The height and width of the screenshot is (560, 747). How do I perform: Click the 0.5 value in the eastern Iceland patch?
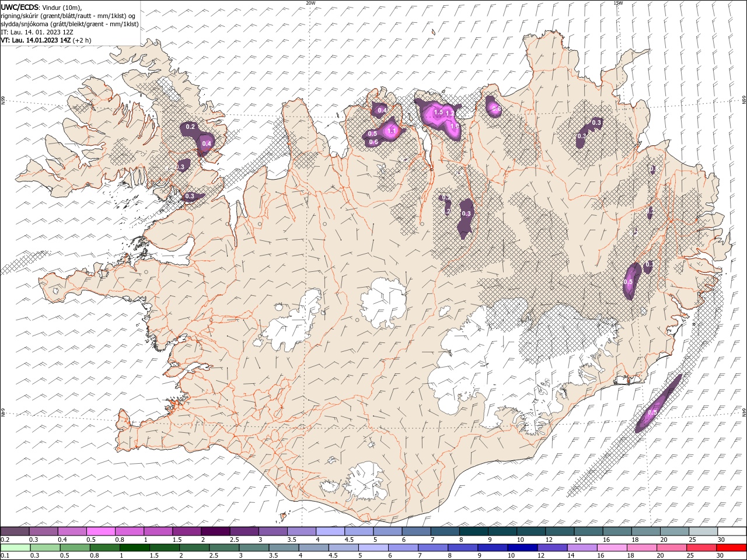[x=628, y=282]
